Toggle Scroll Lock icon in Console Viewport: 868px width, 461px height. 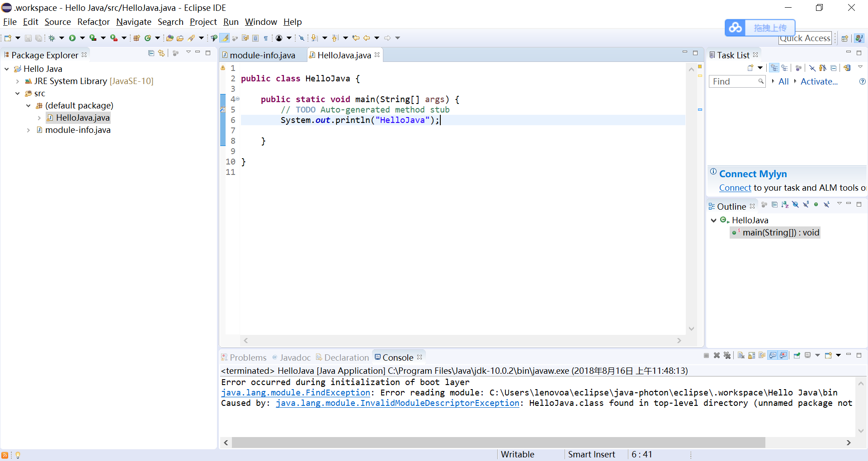pyautogui.click(x=751, y=355)
